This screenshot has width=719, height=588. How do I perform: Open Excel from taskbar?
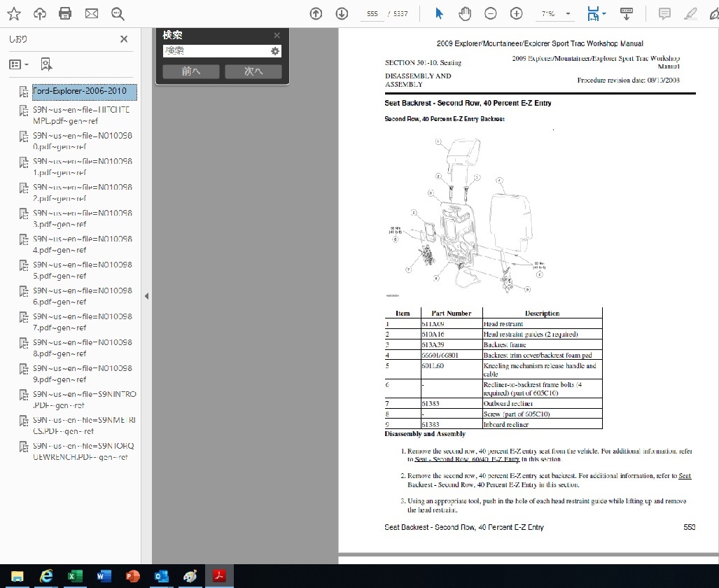[75, 576]
